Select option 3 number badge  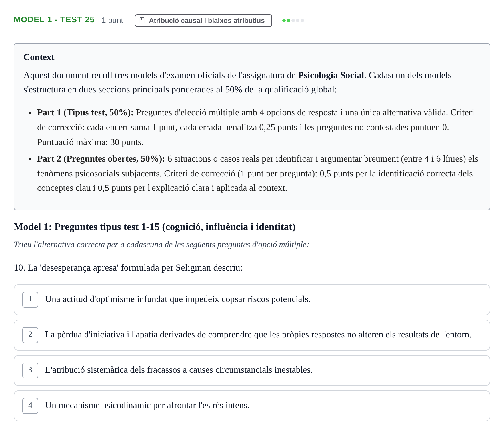click(30, 370)
